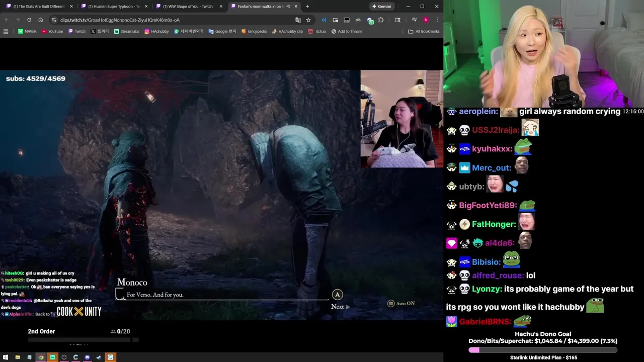Open OBS Studio from the taskbar
644x362 pixels.
click(x=64, y=357)
